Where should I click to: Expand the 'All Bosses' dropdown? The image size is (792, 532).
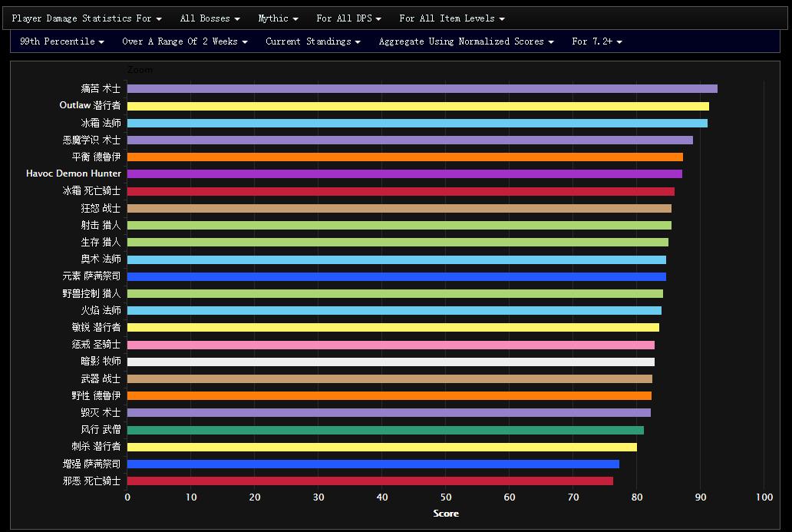pyautogui.click(x=210, y=18)
